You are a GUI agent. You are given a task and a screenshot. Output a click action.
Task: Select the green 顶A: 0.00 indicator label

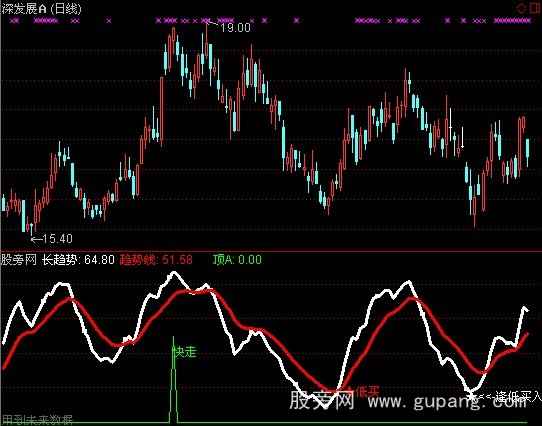click(237, 259)
